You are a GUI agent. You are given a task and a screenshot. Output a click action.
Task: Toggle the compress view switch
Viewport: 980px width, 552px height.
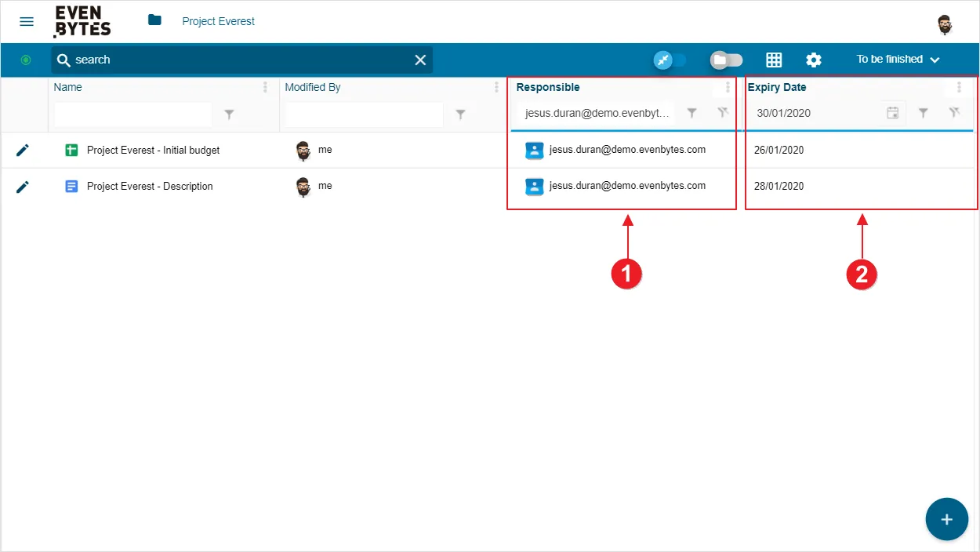coord(670,60)
